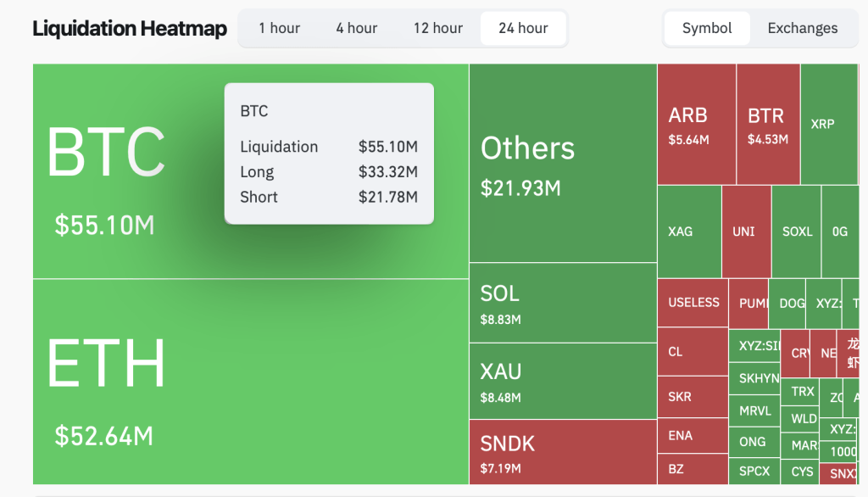Select the 4 hour timeframe tab

point(357,28)
